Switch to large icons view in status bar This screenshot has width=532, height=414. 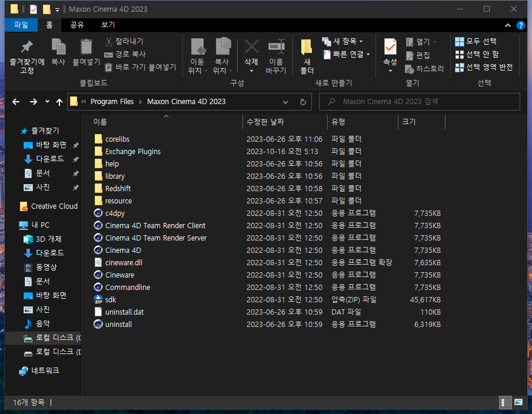[x=518, y=402]
